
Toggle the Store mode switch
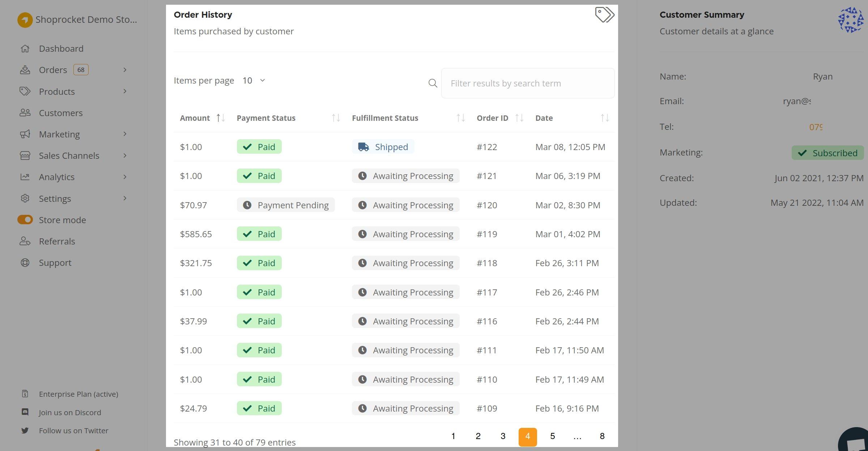tap(25, 220)
